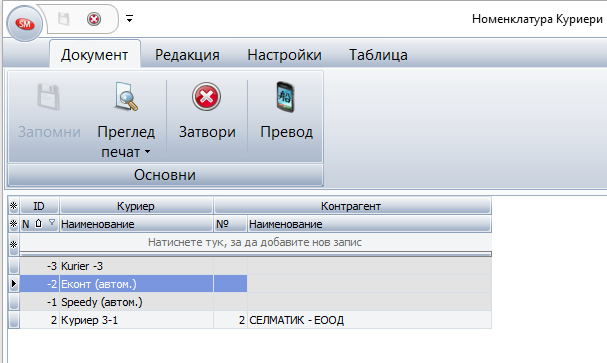Sort by Контрагент Наименование column header
Screen dimensions: 607x363
369,224
